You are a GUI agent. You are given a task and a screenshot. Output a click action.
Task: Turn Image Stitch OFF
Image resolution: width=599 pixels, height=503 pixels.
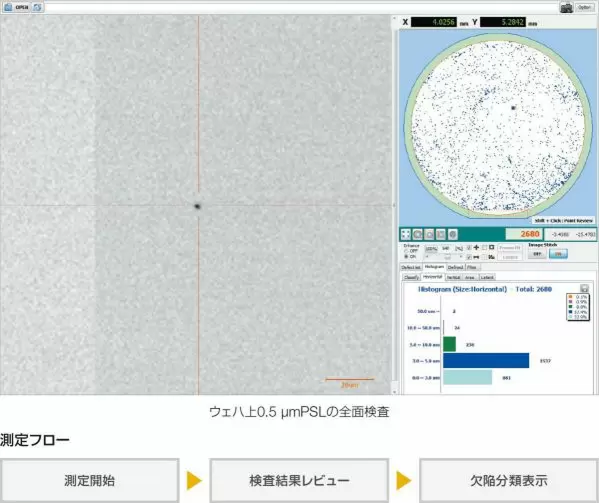point(537,254)
